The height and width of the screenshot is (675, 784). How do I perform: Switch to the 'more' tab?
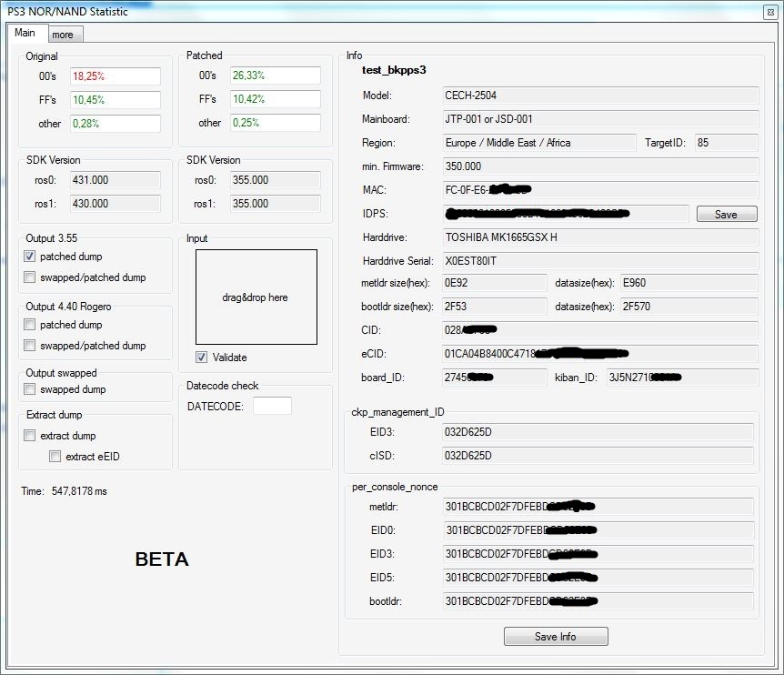click(x=63, y=35)
